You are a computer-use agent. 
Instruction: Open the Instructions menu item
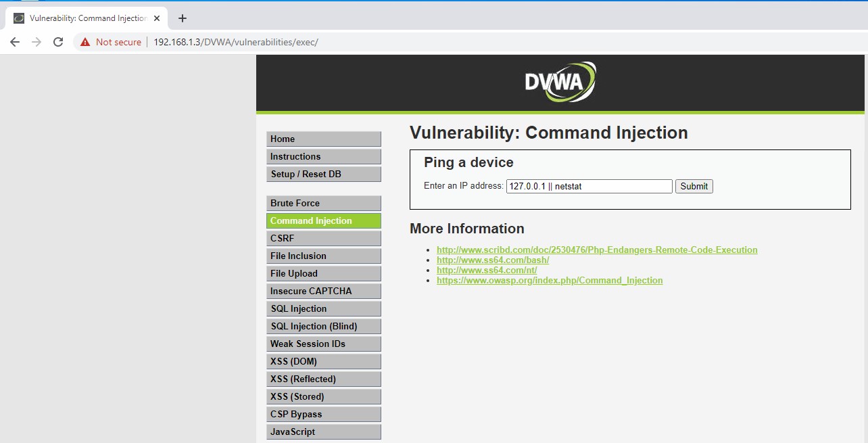tap(324, 156)
